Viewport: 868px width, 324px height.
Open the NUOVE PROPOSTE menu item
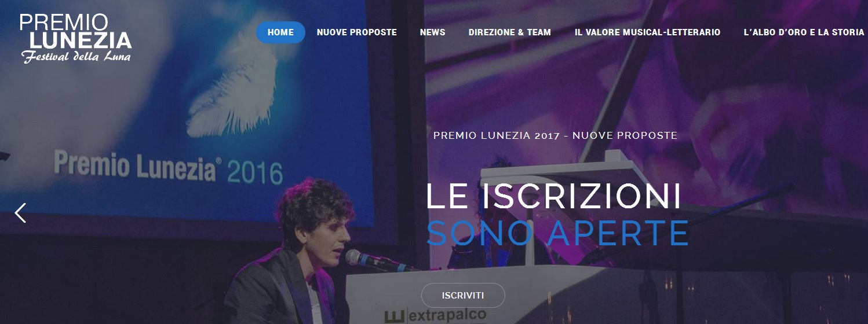[357, 32]
